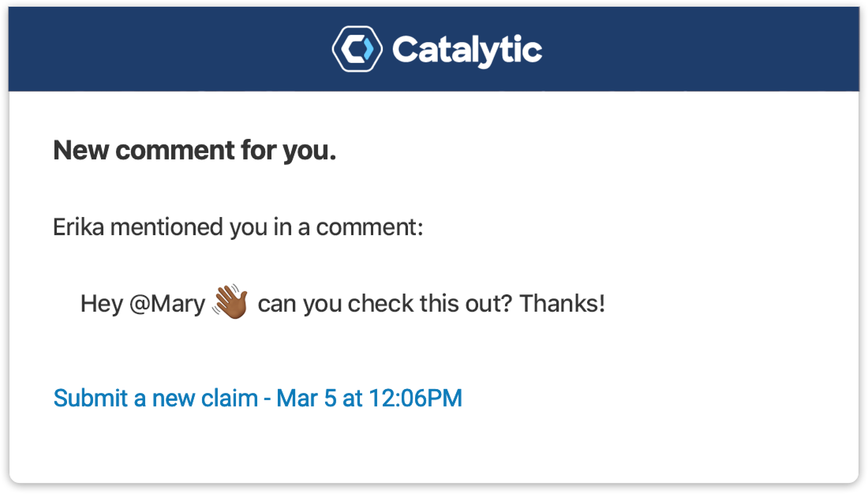Click the word "comment" in the bold heading
This screenshot has width=868, height=494.
pyautogui.click(x=175, y=151)
